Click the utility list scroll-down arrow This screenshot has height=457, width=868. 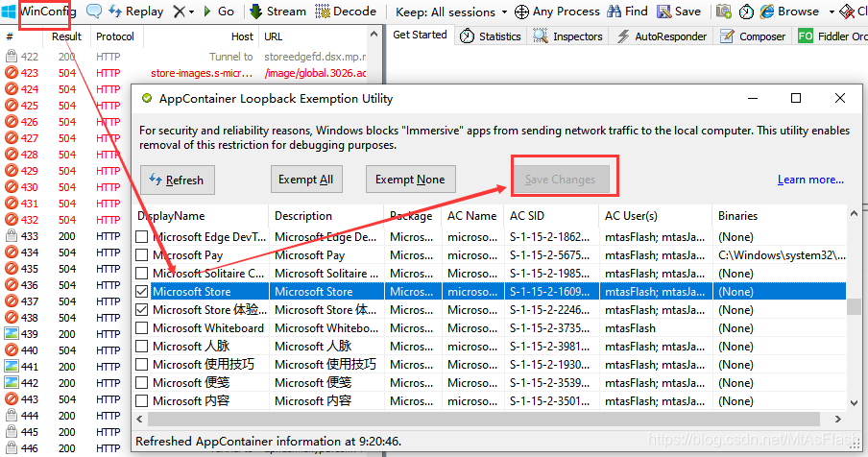pyautogui.click(x=854, y=403)
